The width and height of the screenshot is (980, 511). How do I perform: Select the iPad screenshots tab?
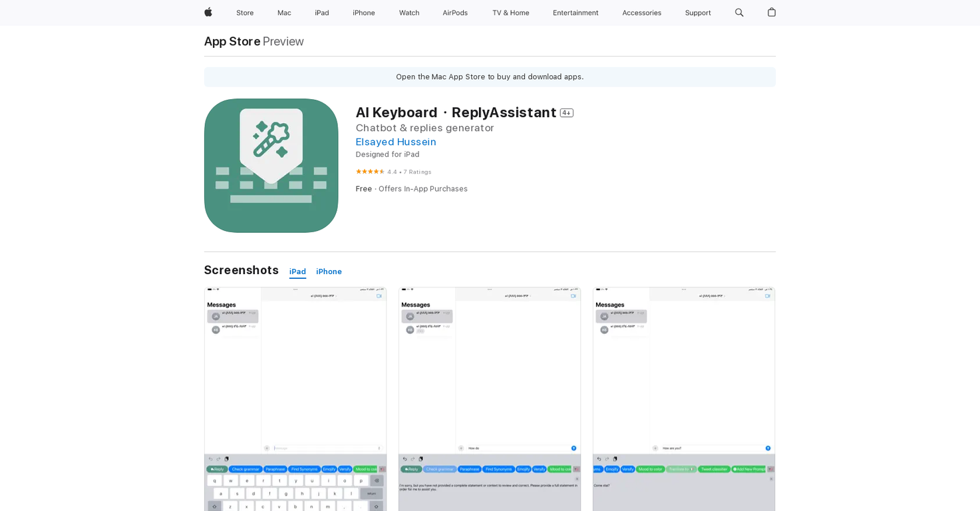(x=297, y=271)
